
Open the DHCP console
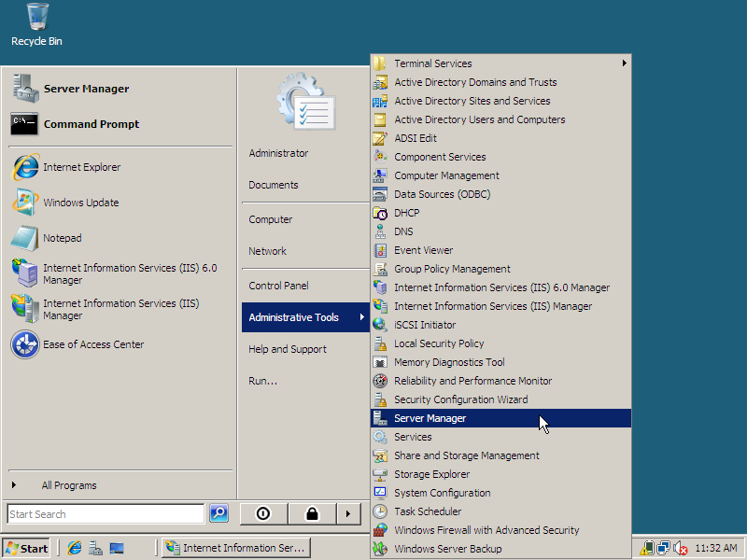pyautogui.click(x=500, y=213)
